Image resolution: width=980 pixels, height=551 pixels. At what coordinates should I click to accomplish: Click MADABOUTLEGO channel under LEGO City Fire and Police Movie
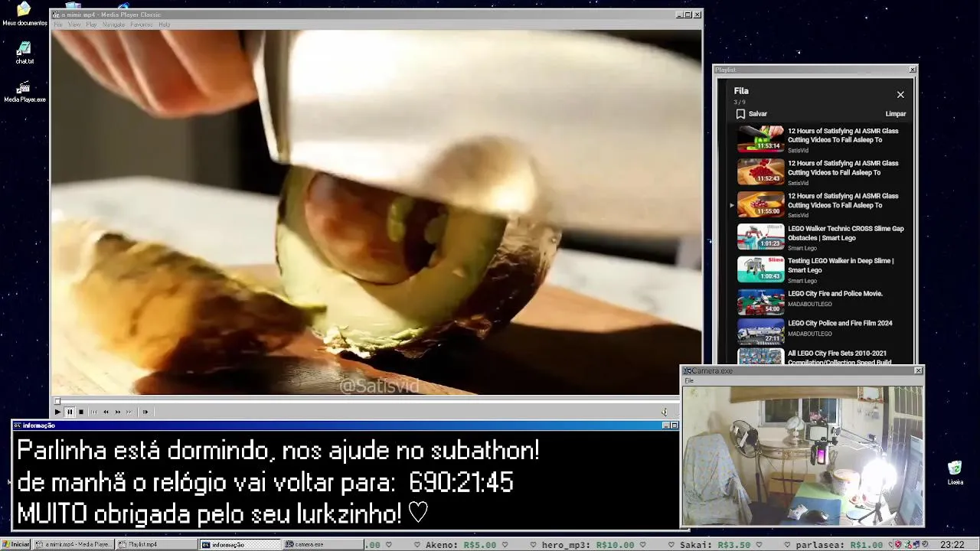[810, 305]
